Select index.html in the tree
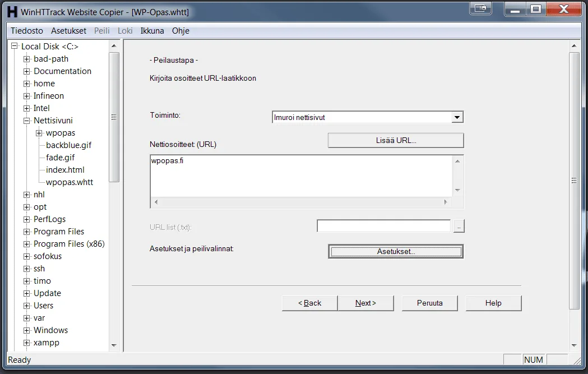This screenshot has width=588, height=374. tap(65, 170)
